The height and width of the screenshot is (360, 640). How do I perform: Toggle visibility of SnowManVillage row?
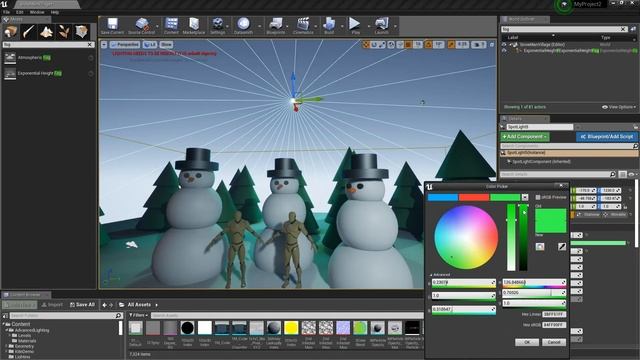(504, 44)
